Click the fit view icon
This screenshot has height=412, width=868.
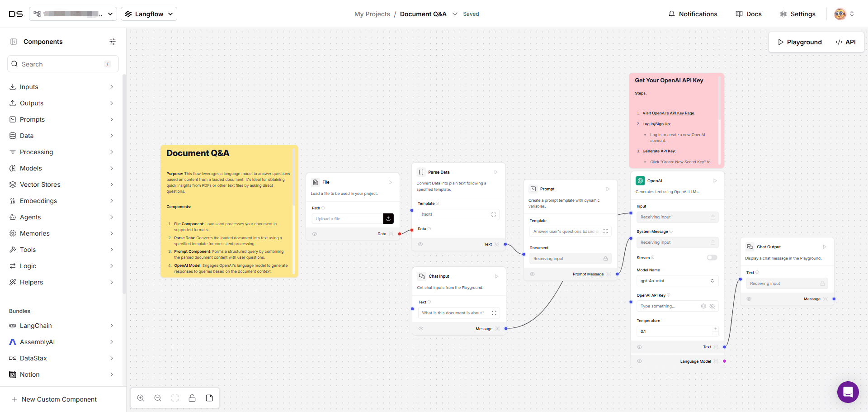click(175, 398)
